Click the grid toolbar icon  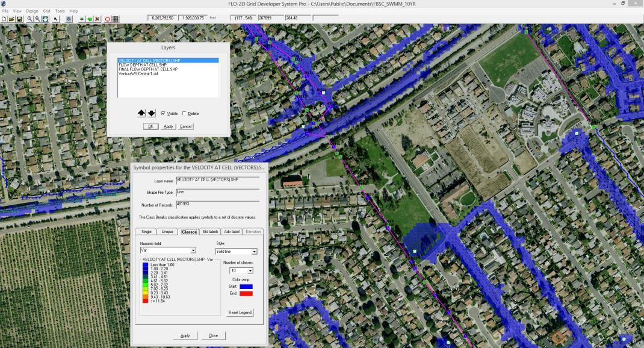tap(116, 19)
